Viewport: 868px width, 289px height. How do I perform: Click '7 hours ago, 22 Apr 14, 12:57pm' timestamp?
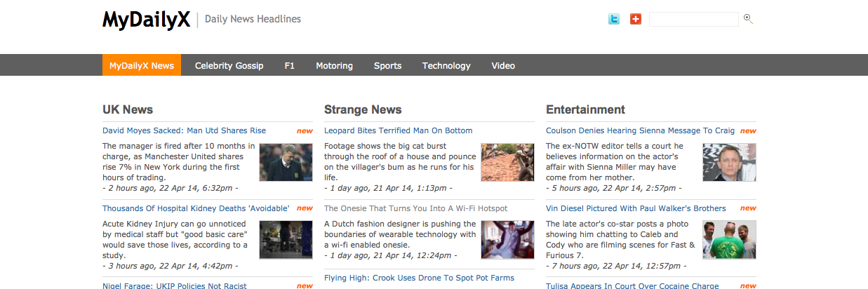pyautogui.click(x=616, y=266)
